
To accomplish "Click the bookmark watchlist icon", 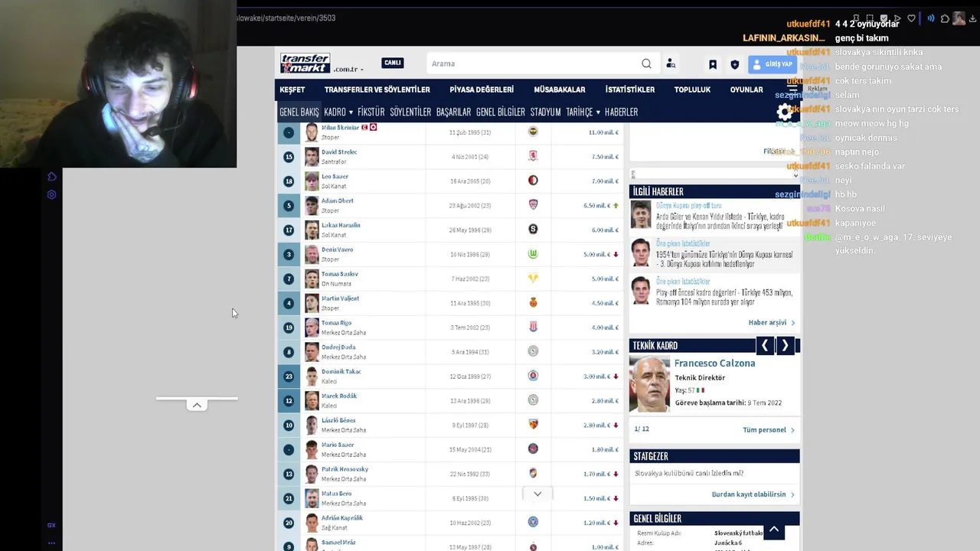I will (713, 64).
